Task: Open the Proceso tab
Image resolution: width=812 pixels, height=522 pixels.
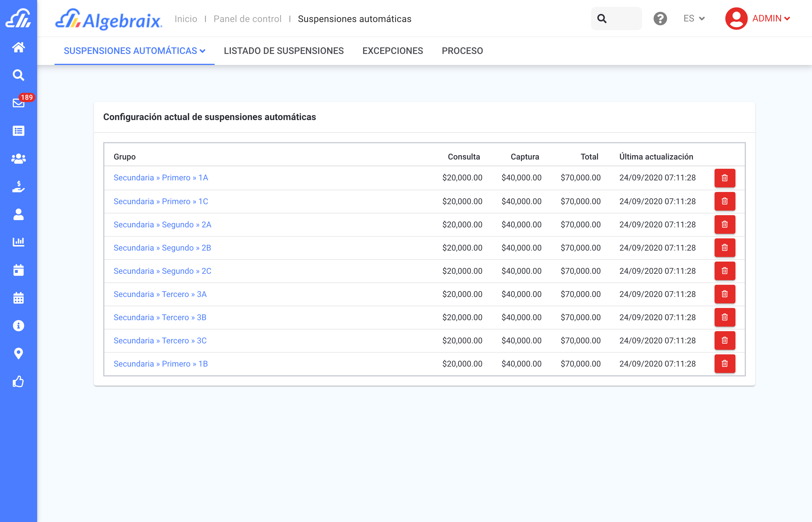Action: 462,51
